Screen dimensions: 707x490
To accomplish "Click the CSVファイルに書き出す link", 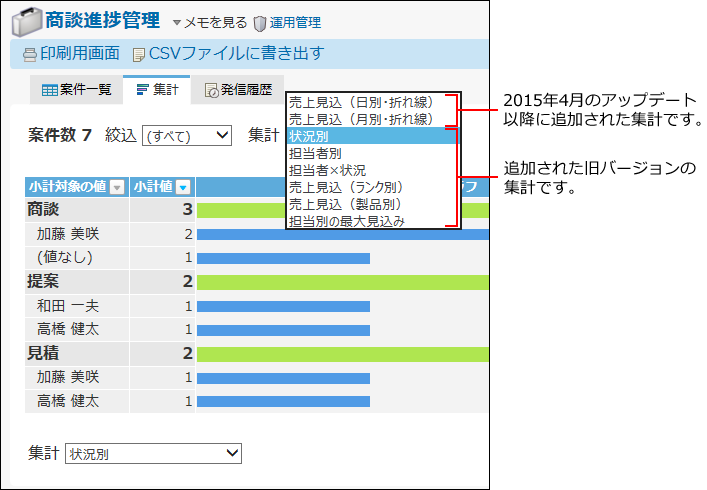I will pos(236,54).
